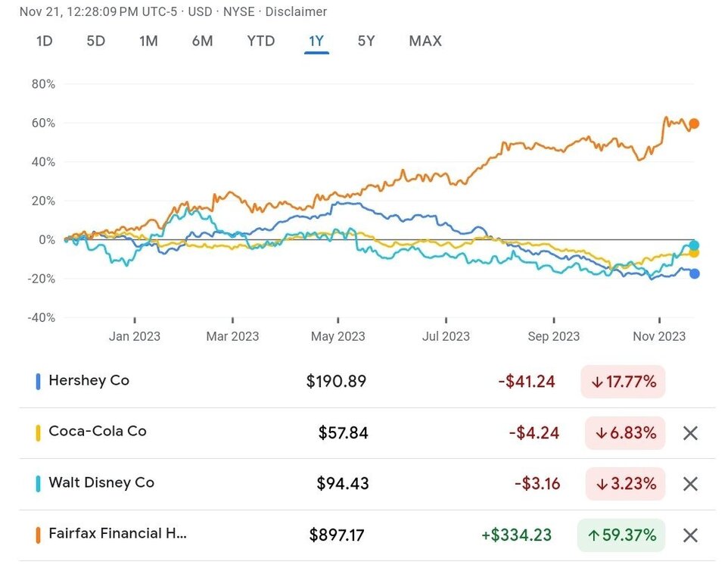
Task: Click the teal Walt Disney color marker
Action: pyautogui.click(x=38, y=484)
